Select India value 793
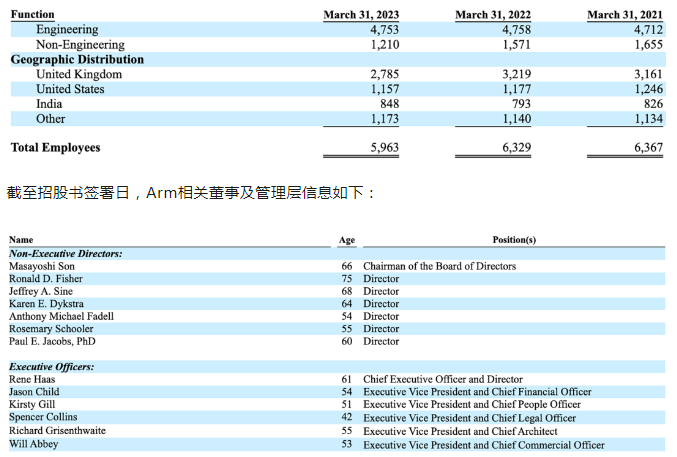 coord(521,104)
